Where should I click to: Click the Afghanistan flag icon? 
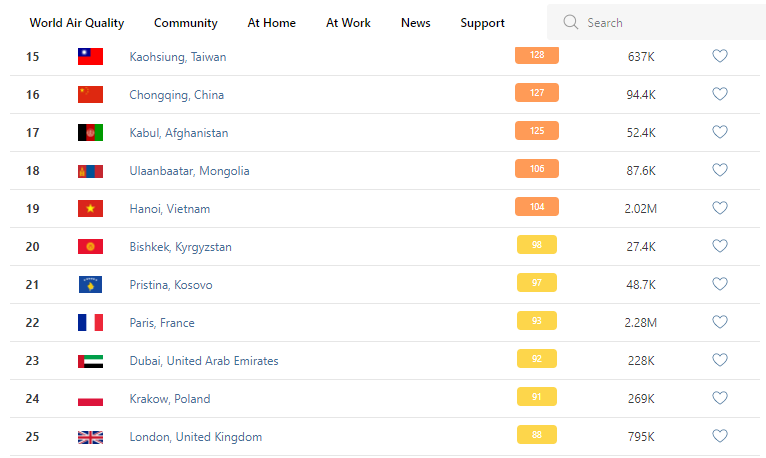(90, 133)
